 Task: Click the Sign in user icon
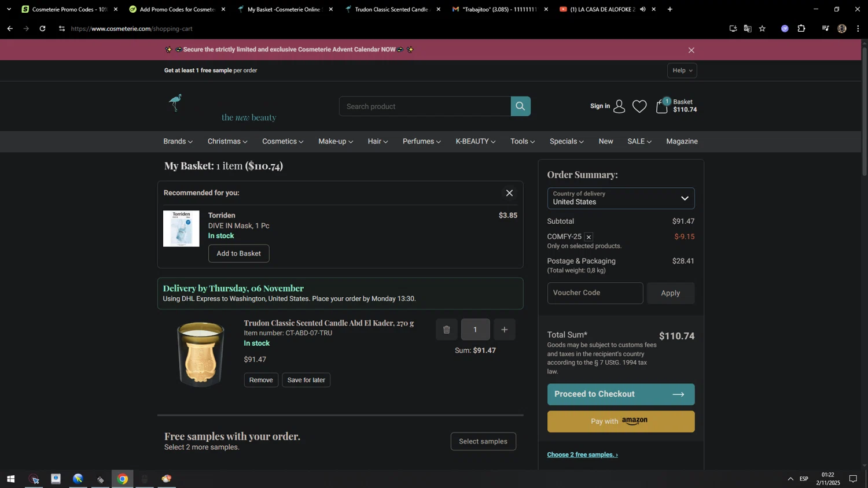[619, 106]
